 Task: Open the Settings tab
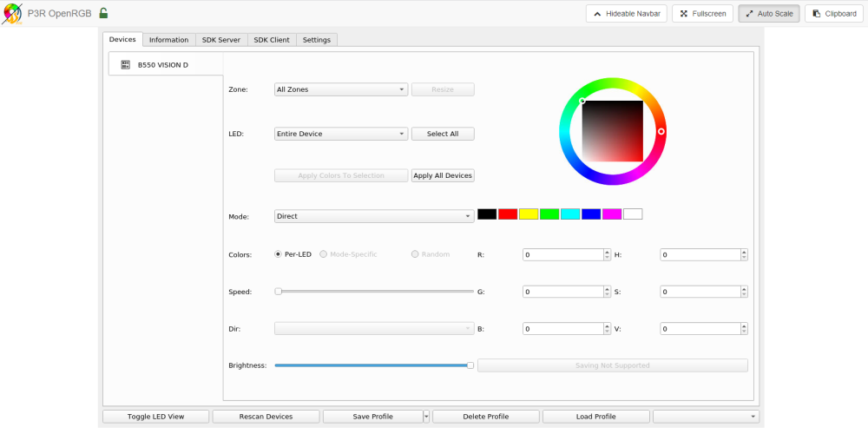tap(317, 40)
